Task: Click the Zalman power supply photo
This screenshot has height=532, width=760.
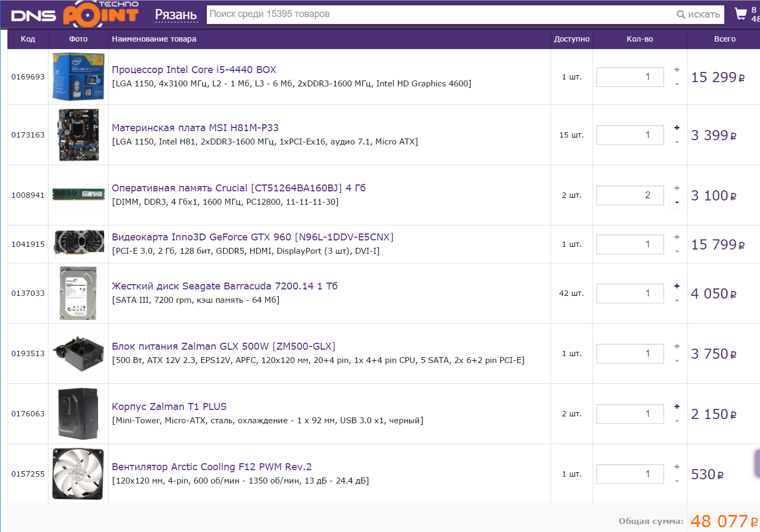Action: pos(78,353)
